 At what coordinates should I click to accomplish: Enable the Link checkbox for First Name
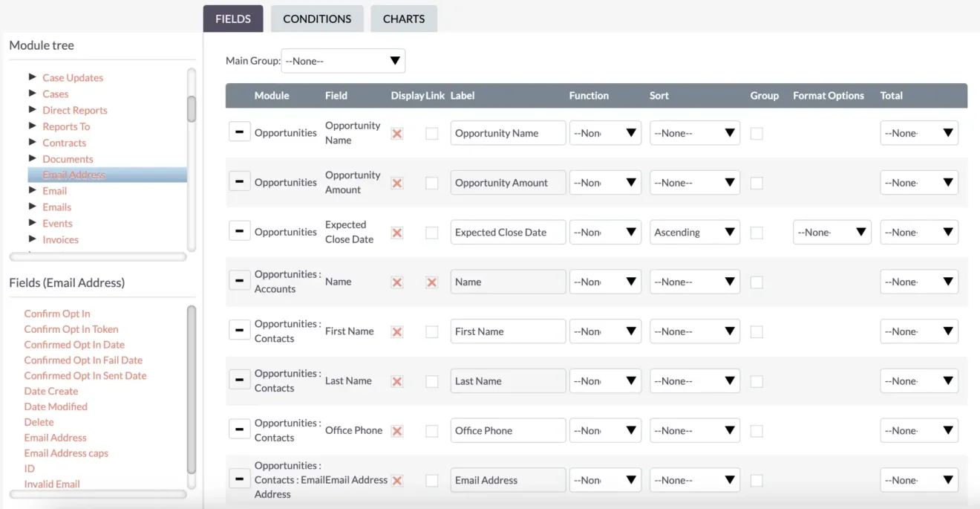click(431, 331)
